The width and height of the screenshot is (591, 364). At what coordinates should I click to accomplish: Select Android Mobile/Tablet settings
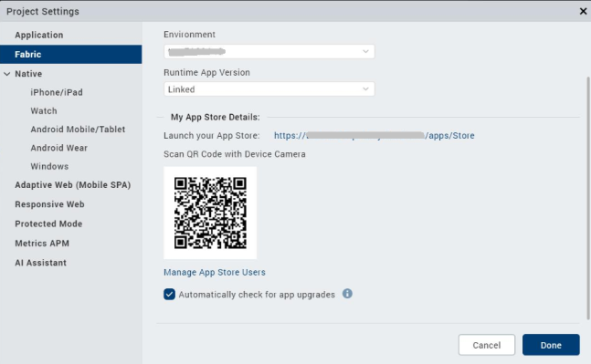tap(78, 130)
